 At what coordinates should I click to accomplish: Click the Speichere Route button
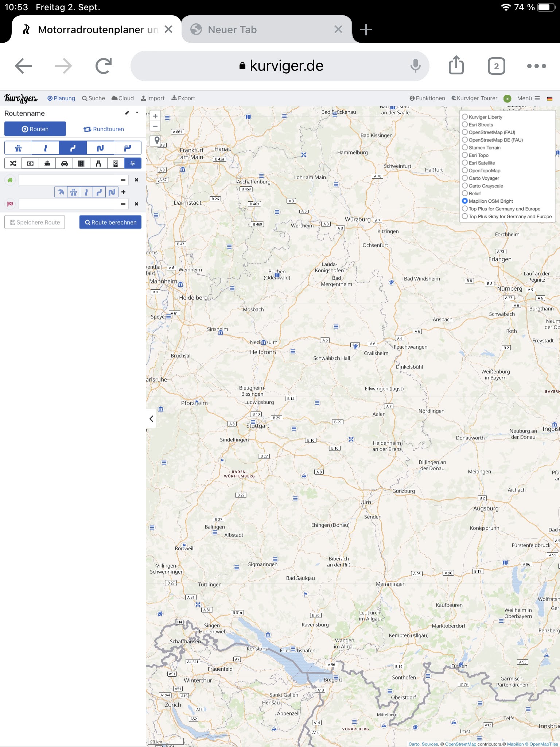click(x=35, y=222)
